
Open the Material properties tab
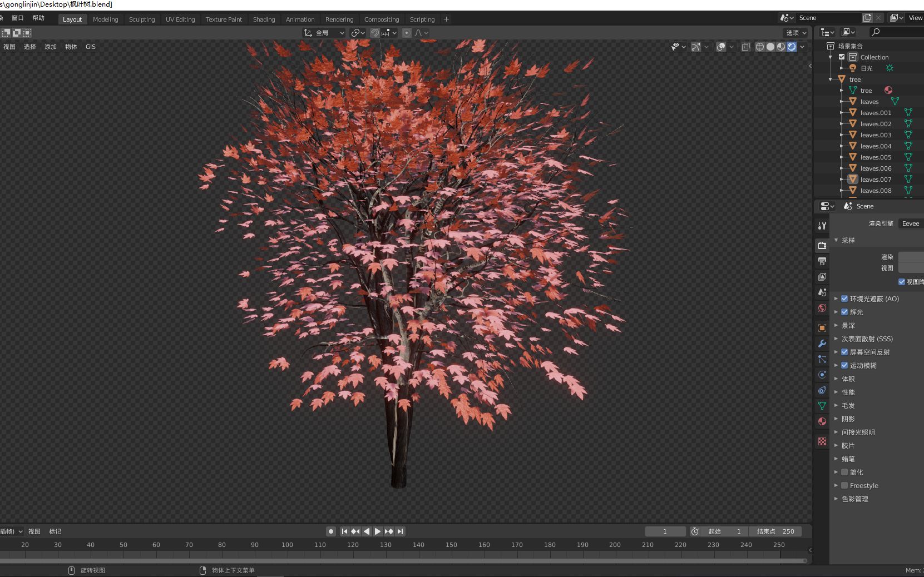pos(822,421)
